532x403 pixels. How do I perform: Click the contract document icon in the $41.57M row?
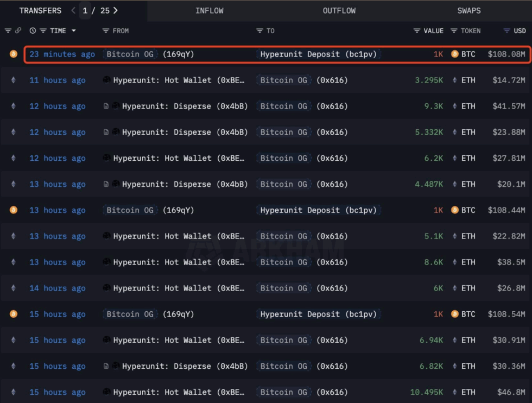[106, 106]
